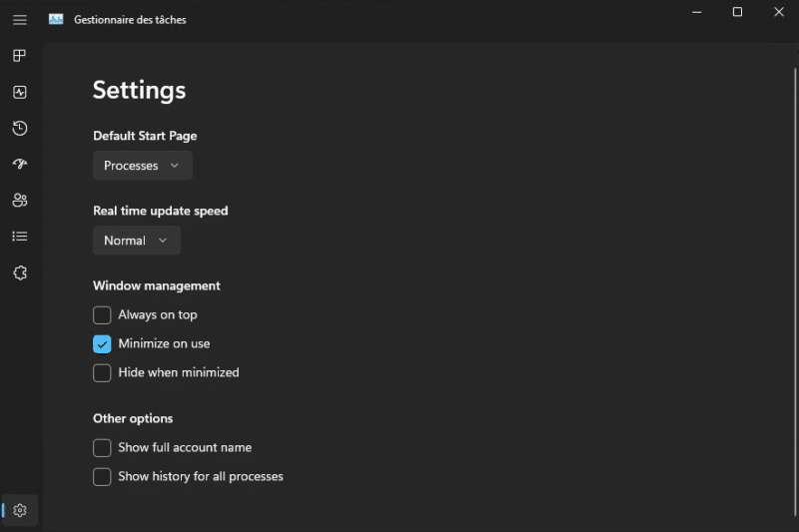
Task: Click the Task Manager app icon
Action: pos(56,19)
